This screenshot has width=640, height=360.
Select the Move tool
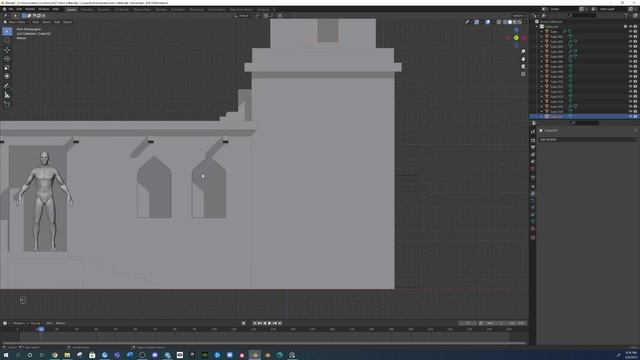pos(7,50)
